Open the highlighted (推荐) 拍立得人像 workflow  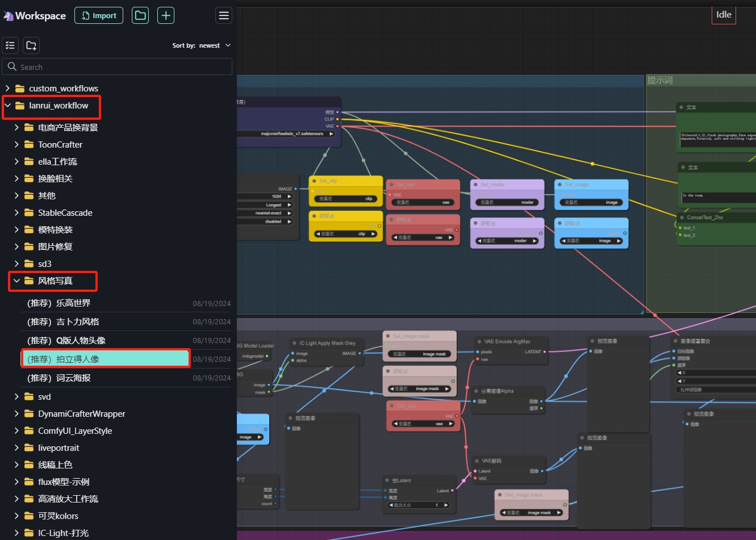click(x=106, y=359)
